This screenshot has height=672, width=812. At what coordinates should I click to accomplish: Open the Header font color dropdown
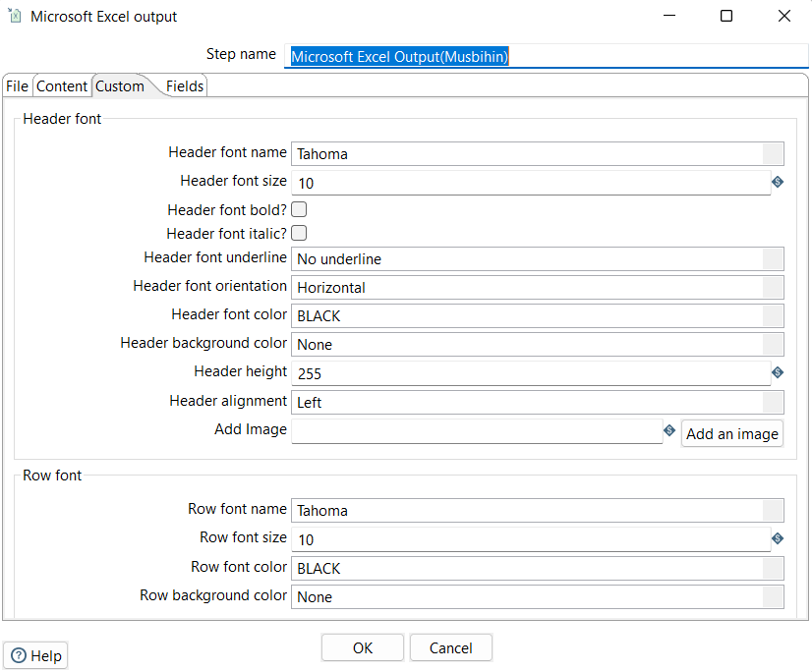coord(538,315)
